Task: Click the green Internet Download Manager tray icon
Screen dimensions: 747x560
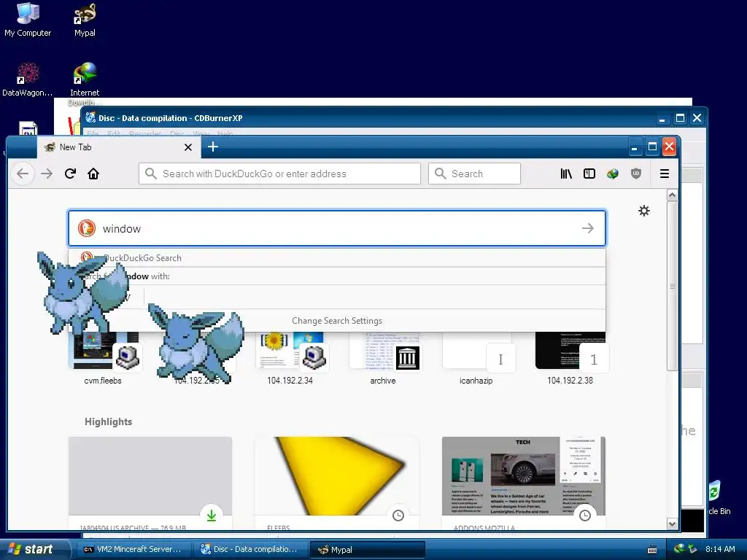Action: coord(679,548)
